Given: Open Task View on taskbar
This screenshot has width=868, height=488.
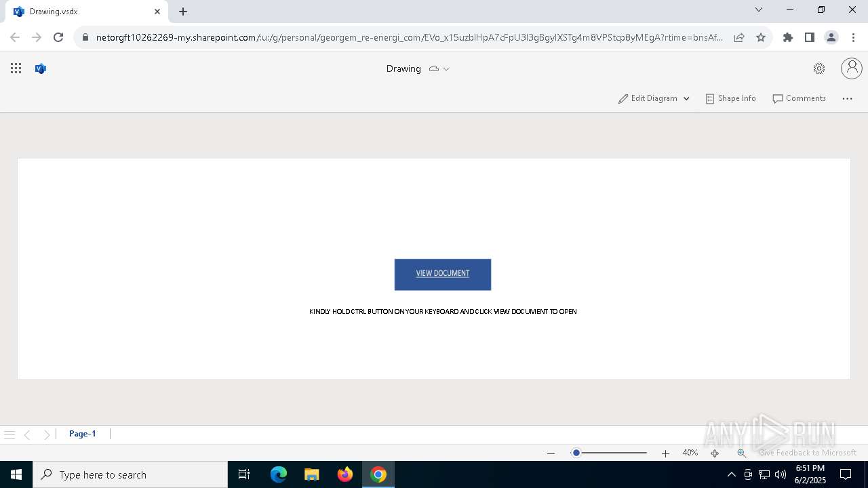Looking at the screenshot, I should tap(244, 474).
